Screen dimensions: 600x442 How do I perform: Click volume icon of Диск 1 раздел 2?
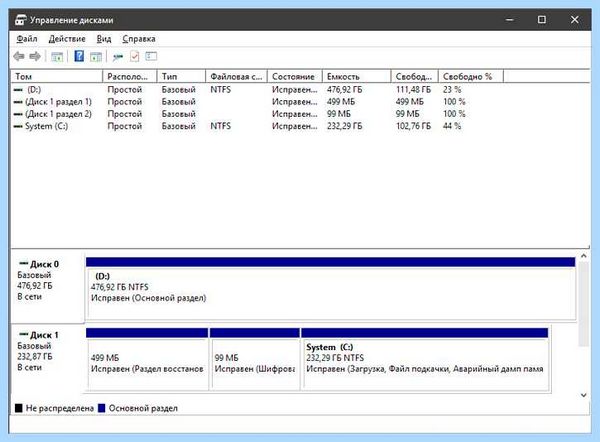(x=18, y=114)
